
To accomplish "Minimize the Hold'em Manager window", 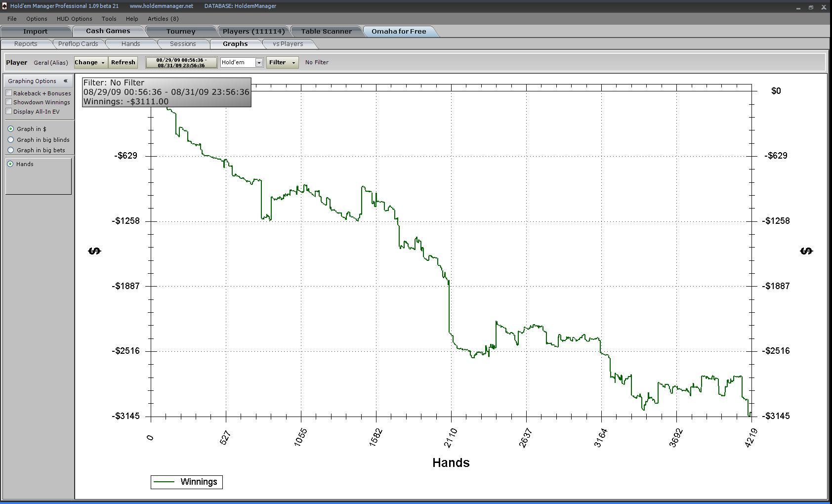I will pyautogui.click(x=798, y=7).
